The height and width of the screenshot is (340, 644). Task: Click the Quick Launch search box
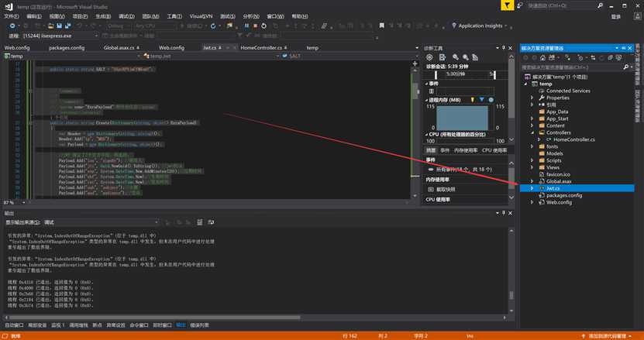[562, 5]
